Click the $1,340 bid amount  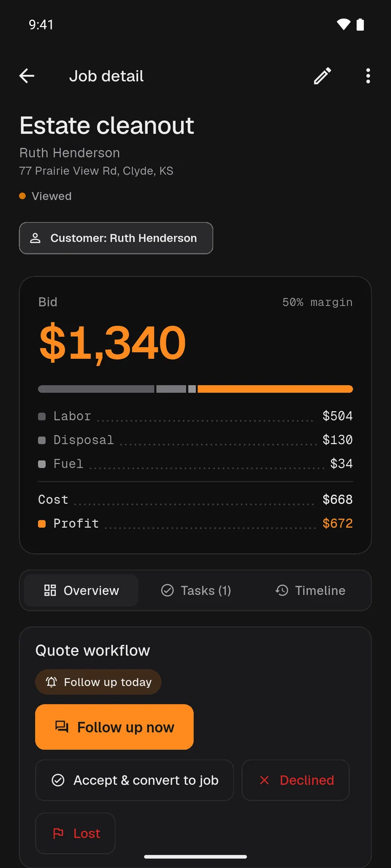[x=112, y=343]
